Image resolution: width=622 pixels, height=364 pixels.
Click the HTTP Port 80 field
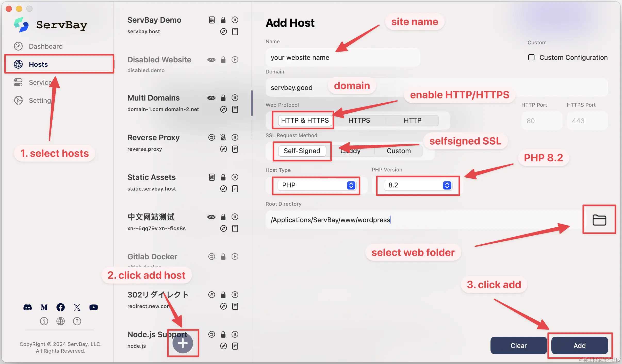[542, 121]
